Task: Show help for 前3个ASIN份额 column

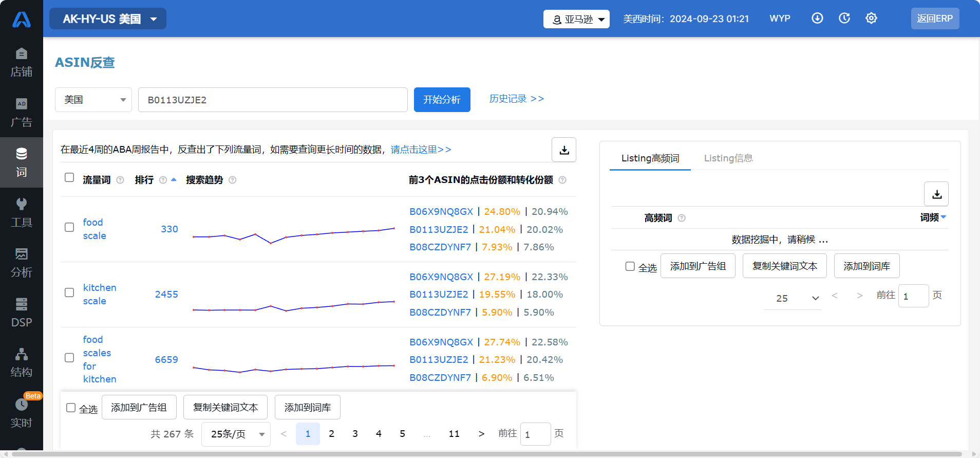Action: pos(562,180)
